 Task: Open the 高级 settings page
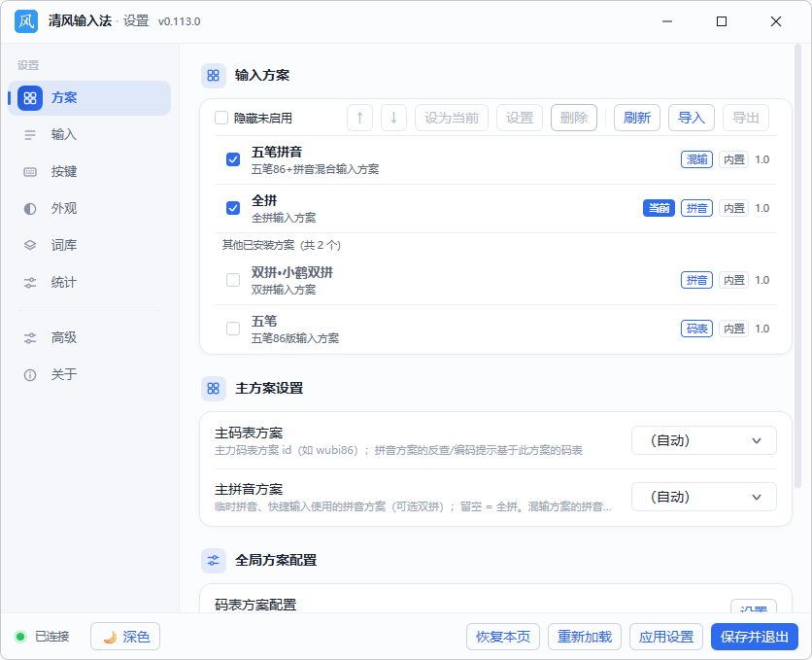89,338
